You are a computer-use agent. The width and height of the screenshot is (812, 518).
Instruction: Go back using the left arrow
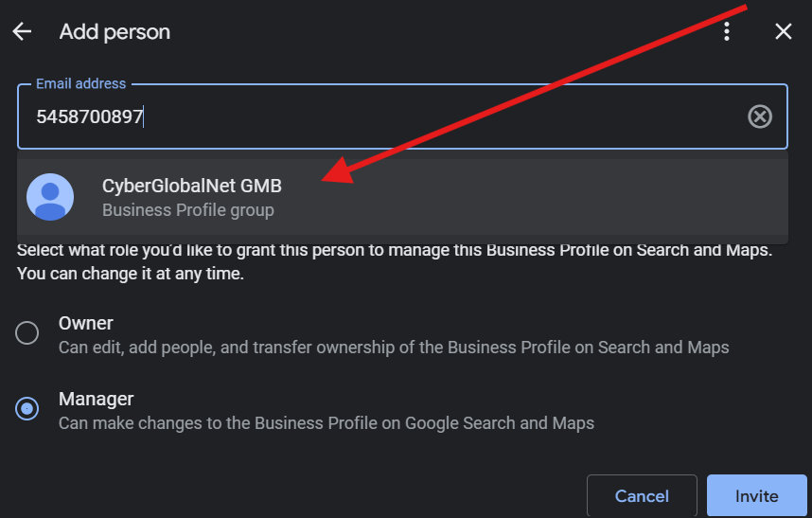tap(22, 31)
